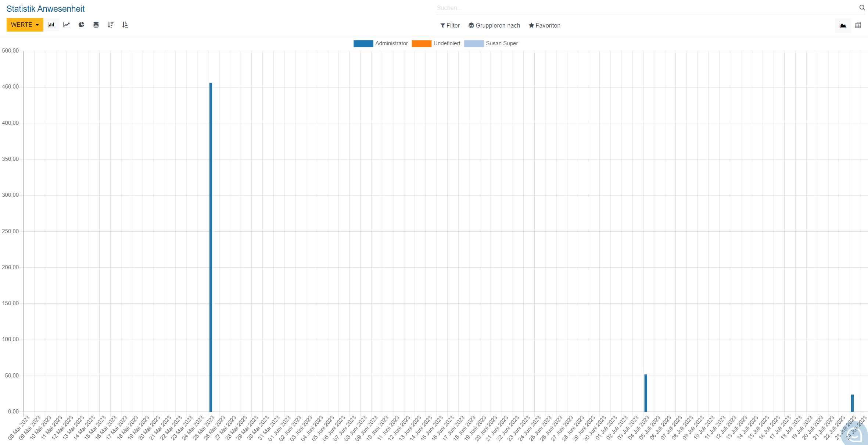Switch to the pivot table view

[x=858, y=25]
